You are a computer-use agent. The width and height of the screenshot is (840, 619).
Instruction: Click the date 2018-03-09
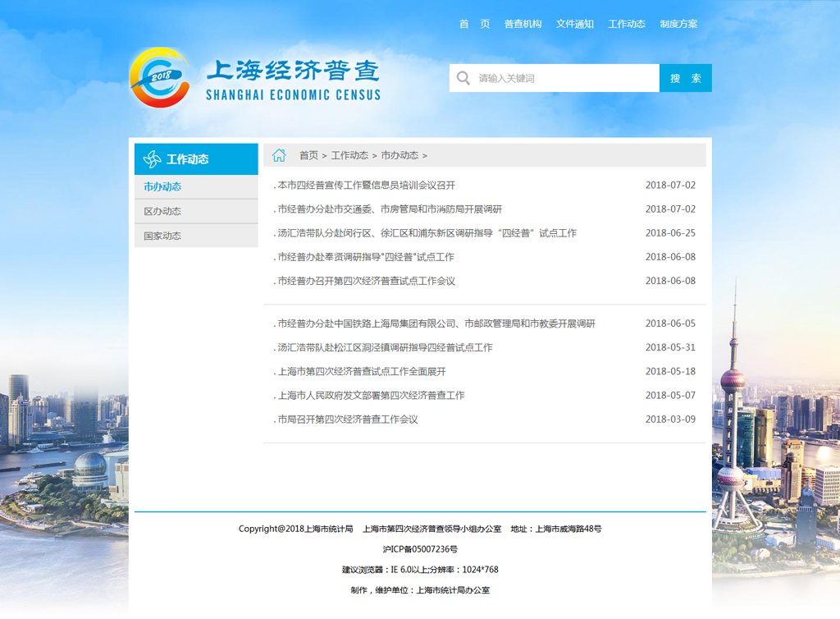click(x=670, y=420)
